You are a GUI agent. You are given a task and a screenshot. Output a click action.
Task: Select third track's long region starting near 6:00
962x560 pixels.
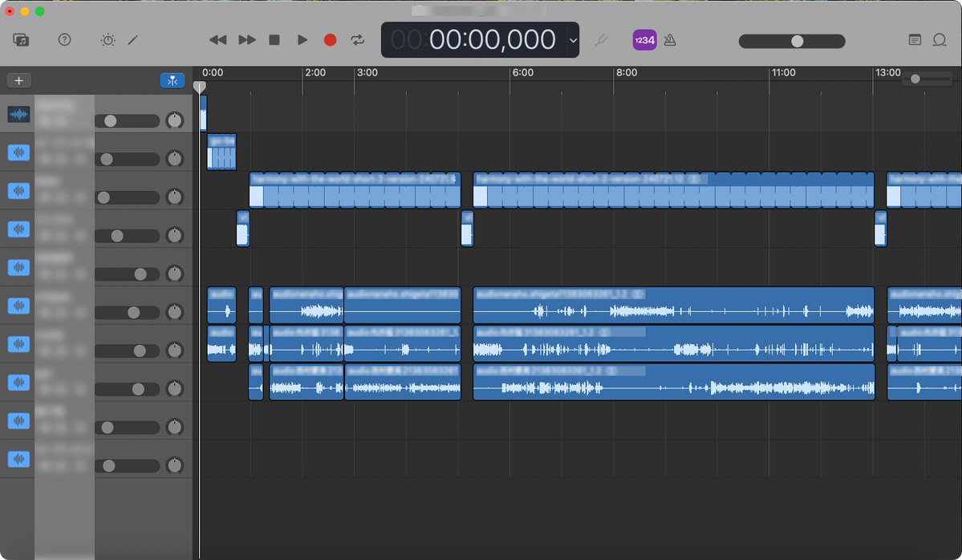point(674,190)
